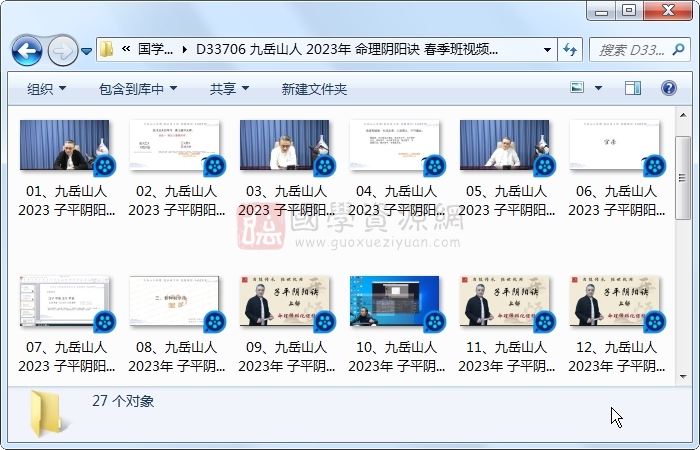Click the folder icon in address bar
Image resolution: width=700 pixels, height=450 pixels.
[x=106, y=49]
